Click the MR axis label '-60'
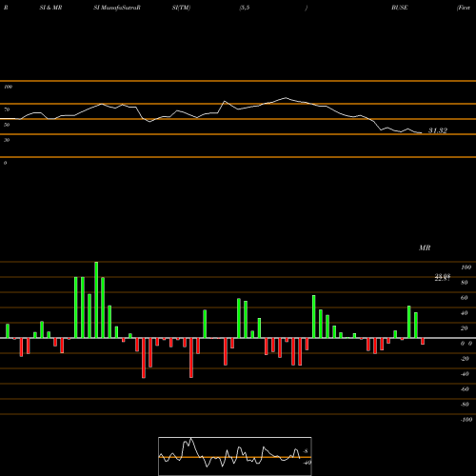The image size is (476, 476). [465, 389]
